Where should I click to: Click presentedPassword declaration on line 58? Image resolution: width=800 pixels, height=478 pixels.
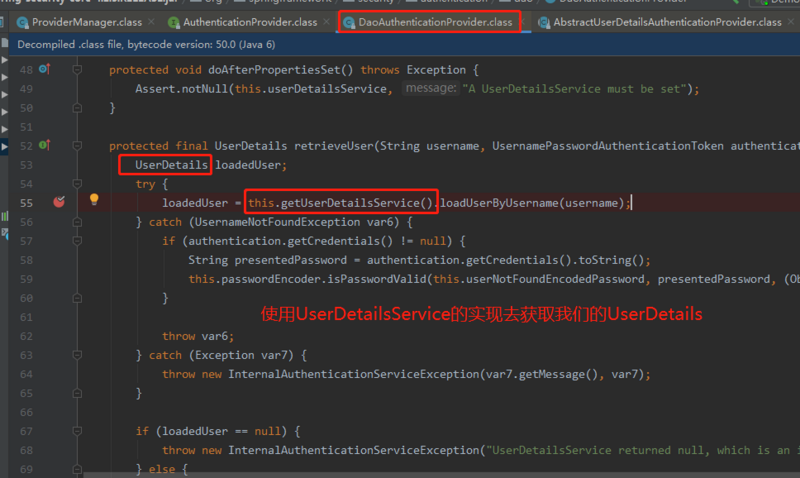pyautogui.click(x=291, y=260)
